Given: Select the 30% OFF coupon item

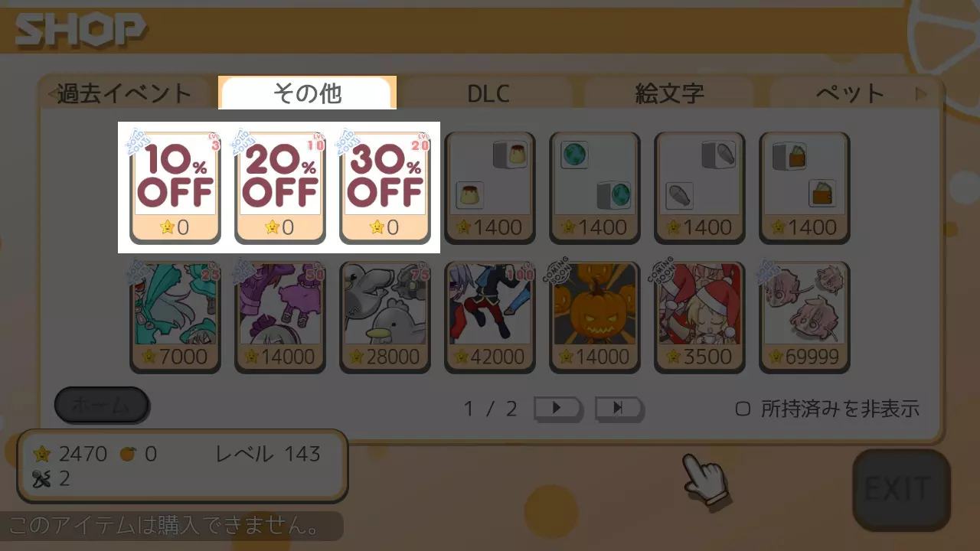Looking at the screenshot, I should click(x=385, y=187).
